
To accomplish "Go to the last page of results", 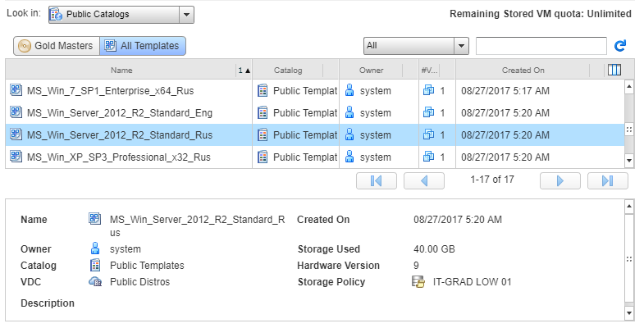I will coord(607,180).
